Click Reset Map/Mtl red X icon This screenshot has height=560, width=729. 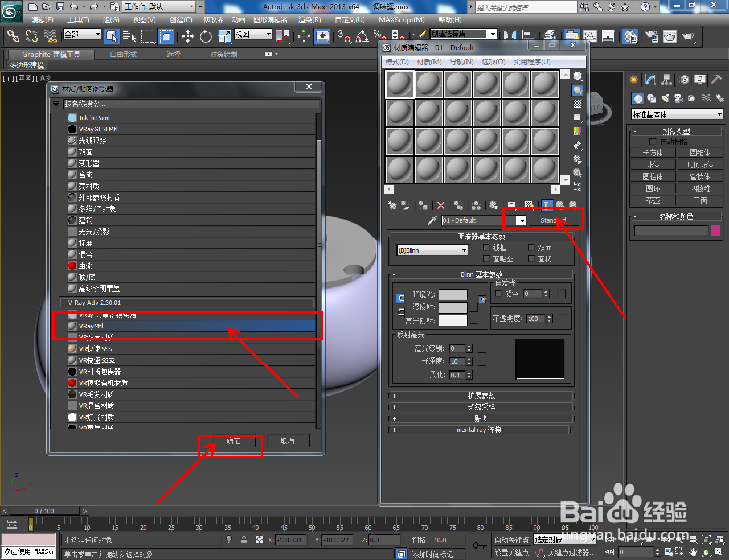click(441, 205)
